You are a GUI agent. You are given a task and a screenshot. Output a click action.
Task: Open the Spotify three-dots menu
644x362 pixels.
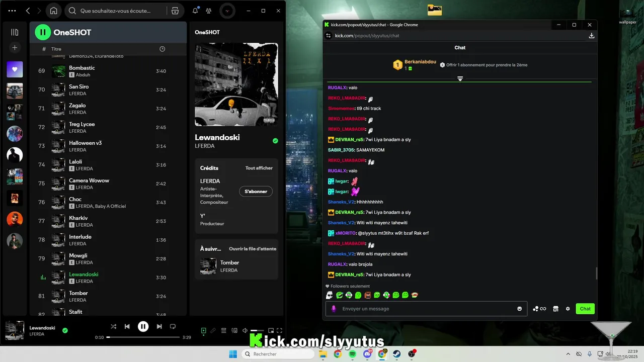12,11
